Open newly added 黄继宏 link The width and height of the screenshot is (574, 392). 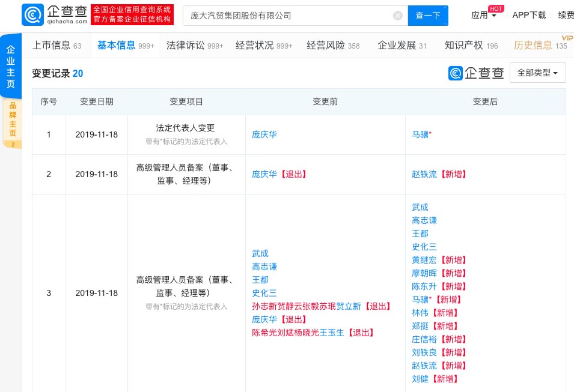pos(424,260)
